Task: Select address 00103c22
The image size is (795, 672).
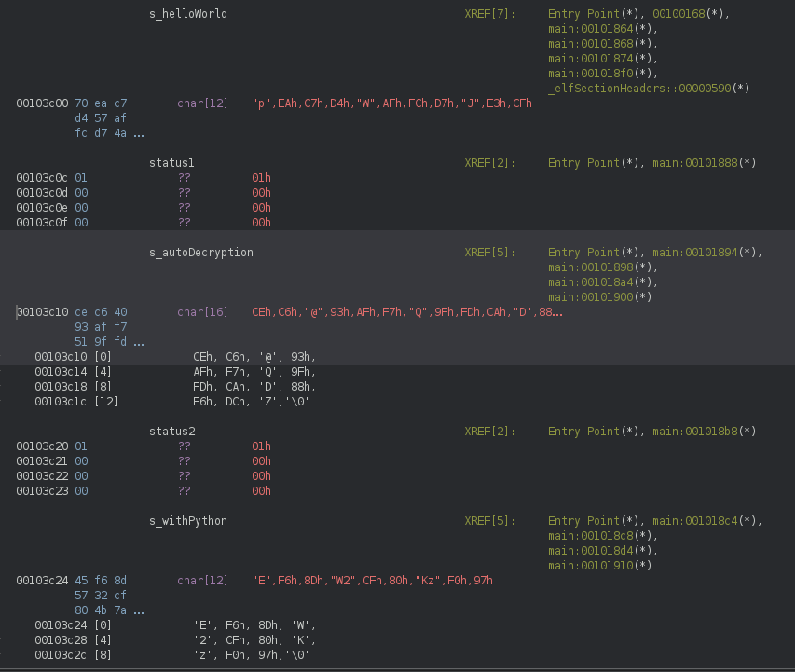Action: (x=42, y=476)
